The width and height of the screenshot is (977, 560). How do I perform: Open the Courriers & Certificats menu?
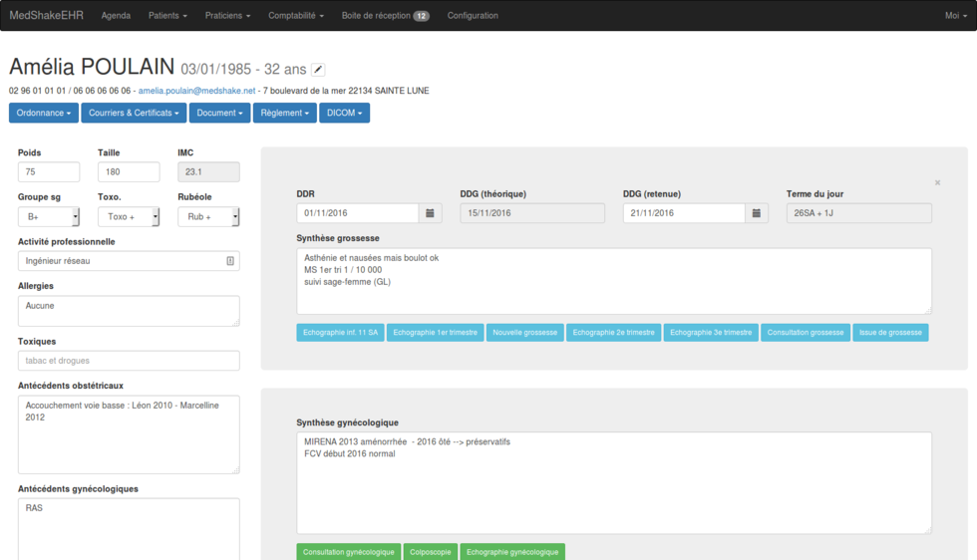(x=134, y=114)
